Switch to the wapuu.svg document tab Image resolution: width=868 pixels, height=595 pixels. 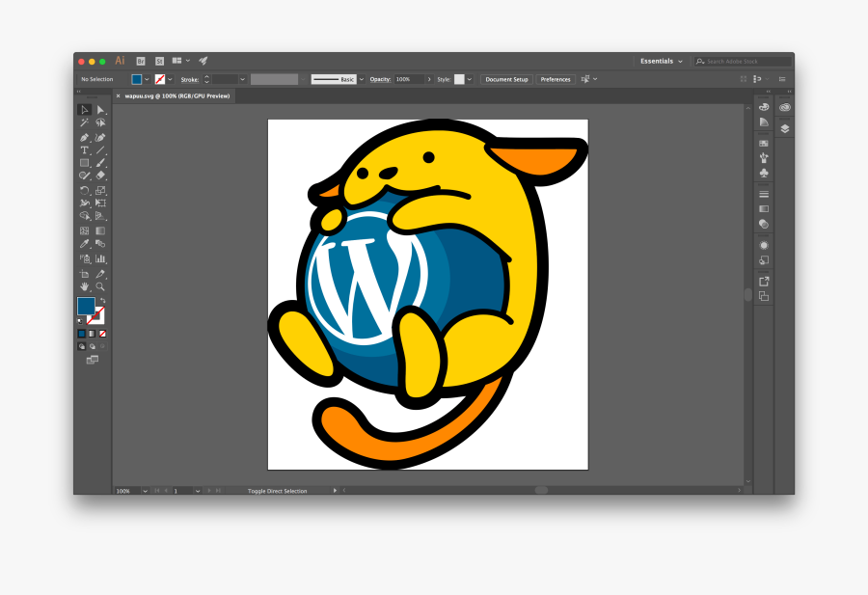tap(177, 95)
